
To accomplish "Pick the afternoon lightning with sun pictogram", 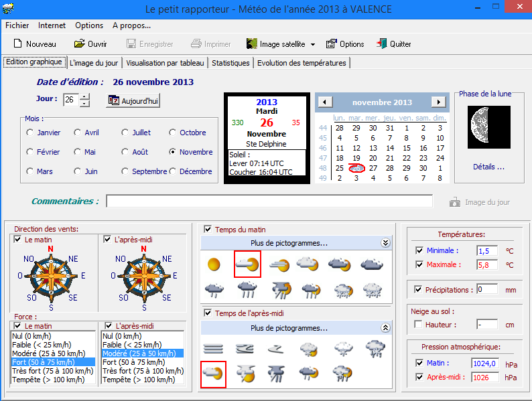I will point(245,374).
